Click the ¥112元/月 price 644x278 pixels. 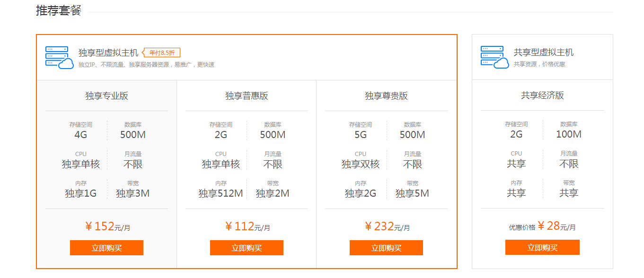(247, 226)
